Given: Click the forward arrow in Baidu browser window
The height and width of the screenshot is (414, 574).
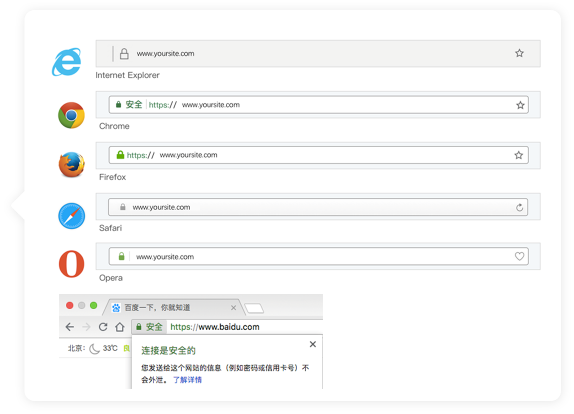Looking at the screenshot, I should pyautogui.click(x=86, y=327).
